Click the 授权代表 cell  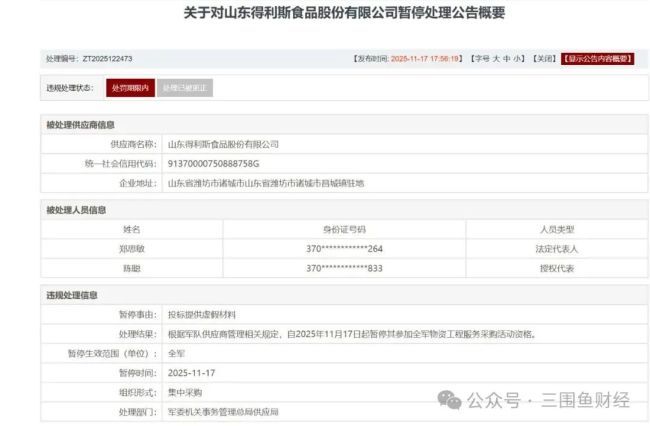pyautogui.click(x=557, y=268)
